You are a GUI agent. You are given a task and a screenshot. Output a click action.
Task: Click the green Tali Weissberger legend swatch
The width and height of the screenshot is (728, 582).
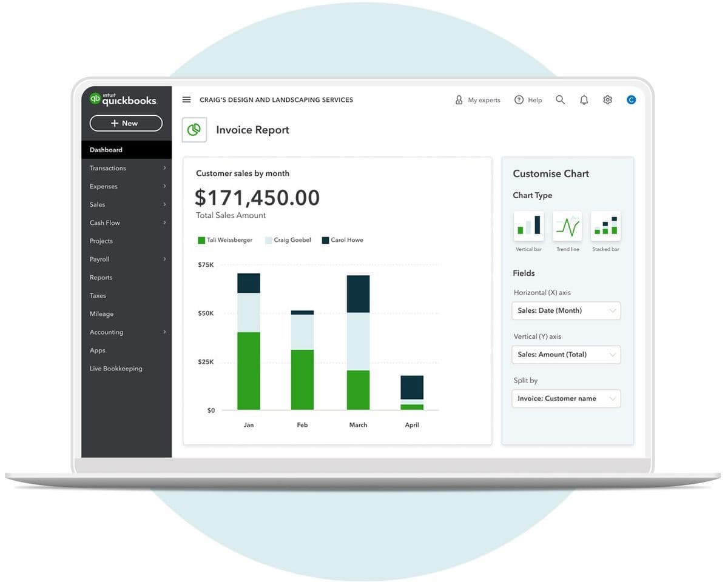pyautogui.click(x=201, y=240)
